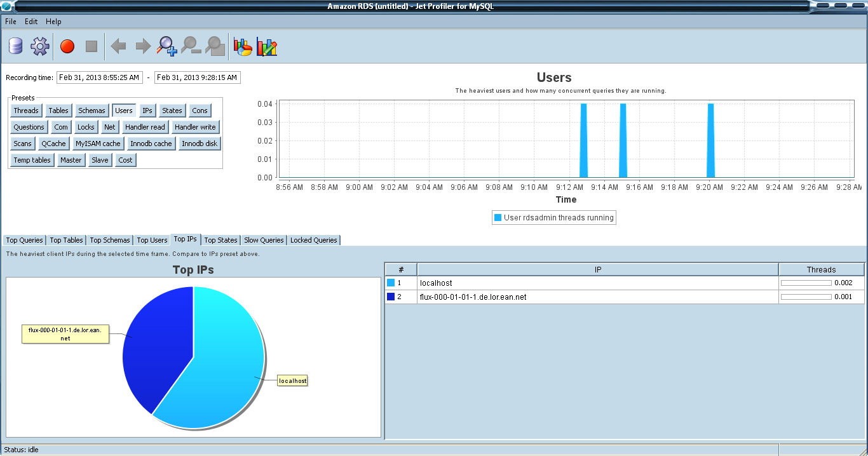This screenshot has height=456, width=868.
Task: Open the database connection icon
Action: [x=15, y=46]
